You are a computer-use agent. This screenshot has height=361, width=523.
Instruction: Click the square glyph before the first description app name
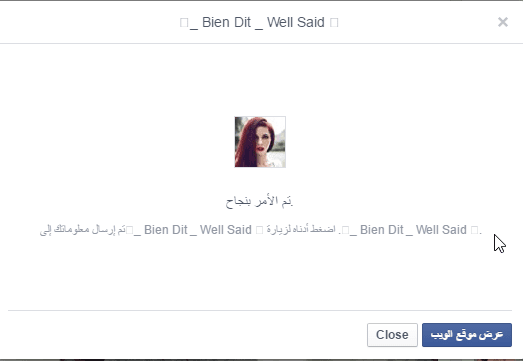[129, 230]
